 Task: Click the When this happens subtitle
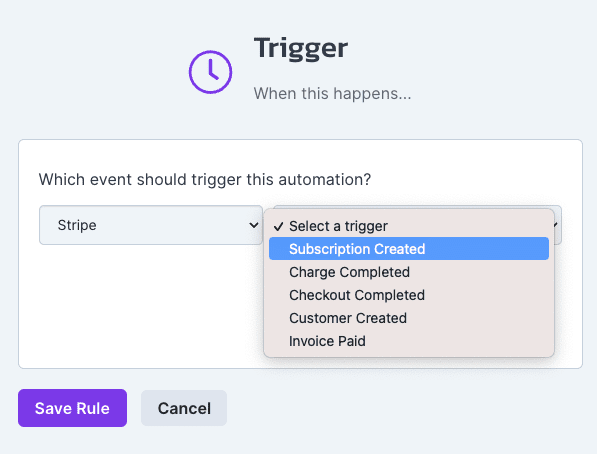tap(332, 93)
